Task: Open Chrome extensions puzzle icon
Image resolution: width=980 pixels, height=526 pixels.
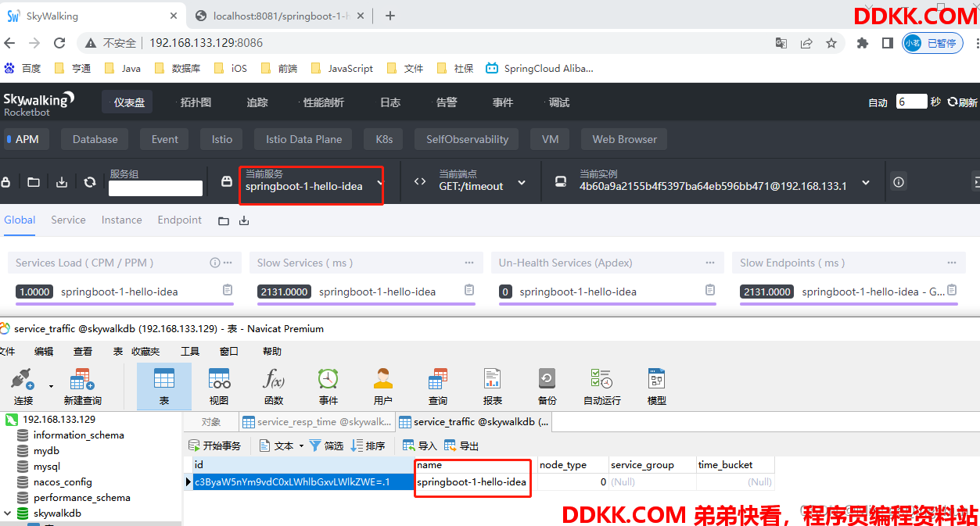Action: 863,43
